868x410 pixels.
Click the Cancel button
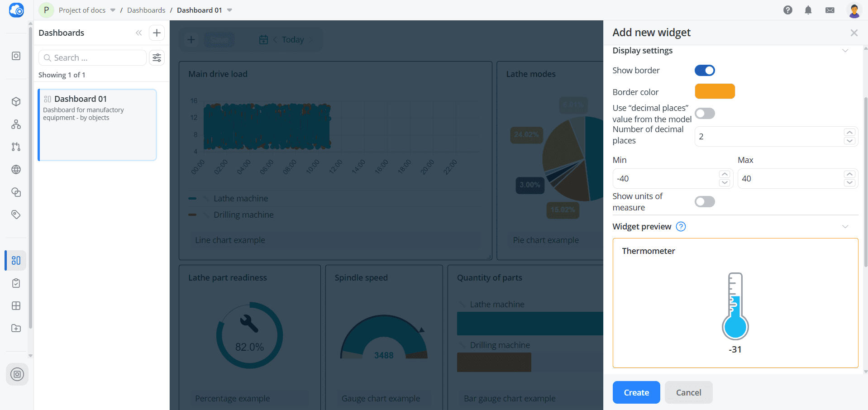click(x=688, y=392)
